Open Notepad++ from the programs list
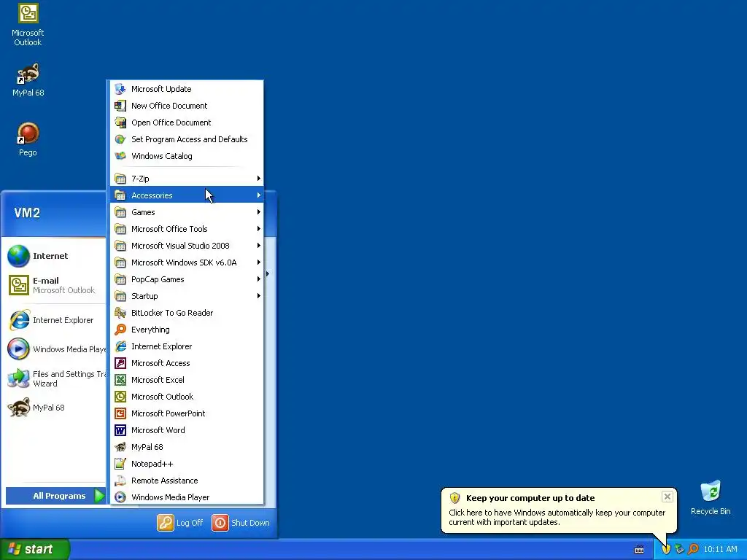Viewport: 747px width, 560px height. [x=186, y=464]
